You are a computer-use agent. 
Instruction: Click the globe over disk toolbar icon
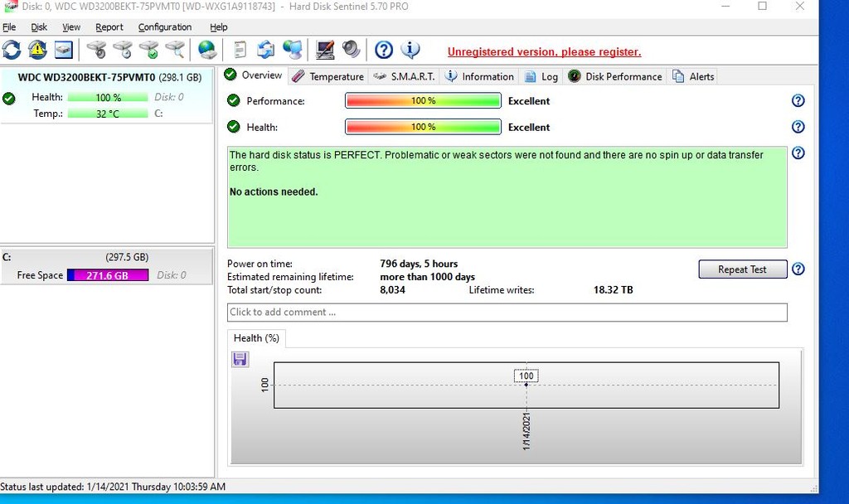(207, 50)
